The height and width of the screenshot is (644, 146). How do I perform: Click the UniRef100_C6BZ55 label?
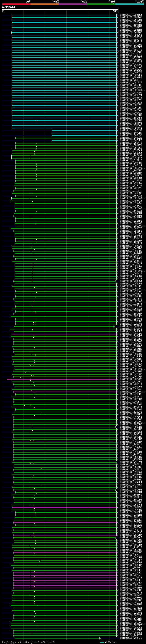(131, 507)
